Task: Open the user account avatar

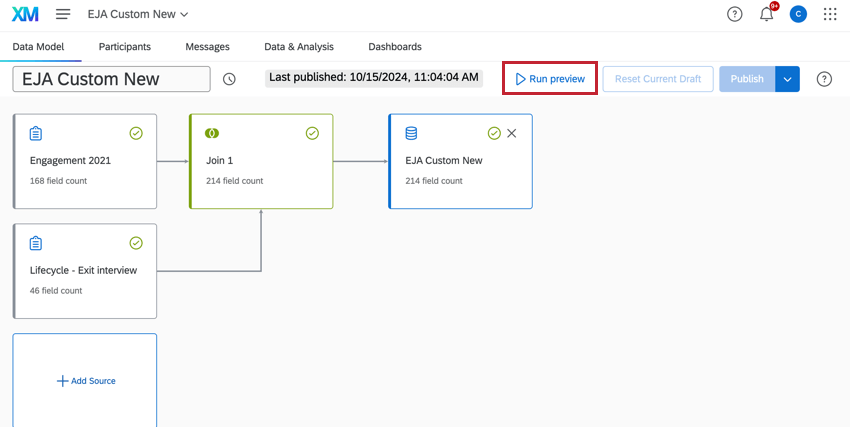Action: click(798, 15)
